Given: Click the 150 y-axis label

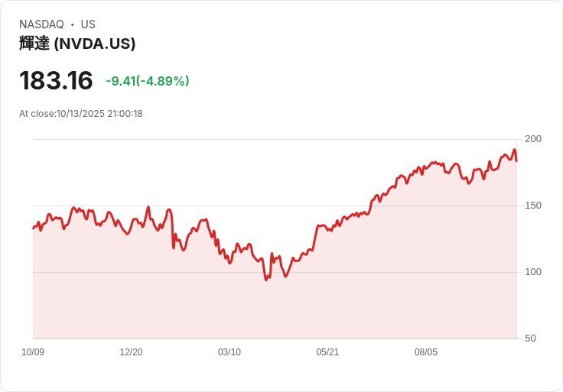Looking at the screenshot, I should 533,206.
